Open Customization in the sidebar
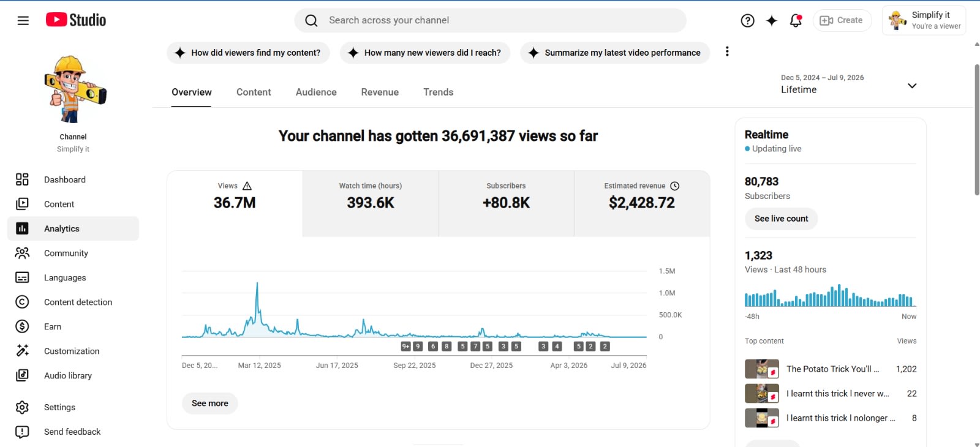Image resolution: width=980 pixels, height=447 pixels. pyautogui.click(x=73, y=351)
